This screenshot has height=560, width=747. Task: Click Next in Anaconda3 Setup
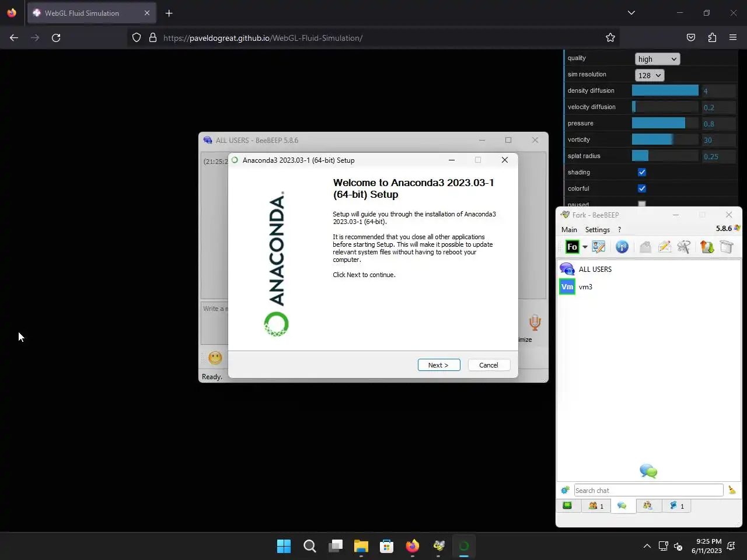439,365
